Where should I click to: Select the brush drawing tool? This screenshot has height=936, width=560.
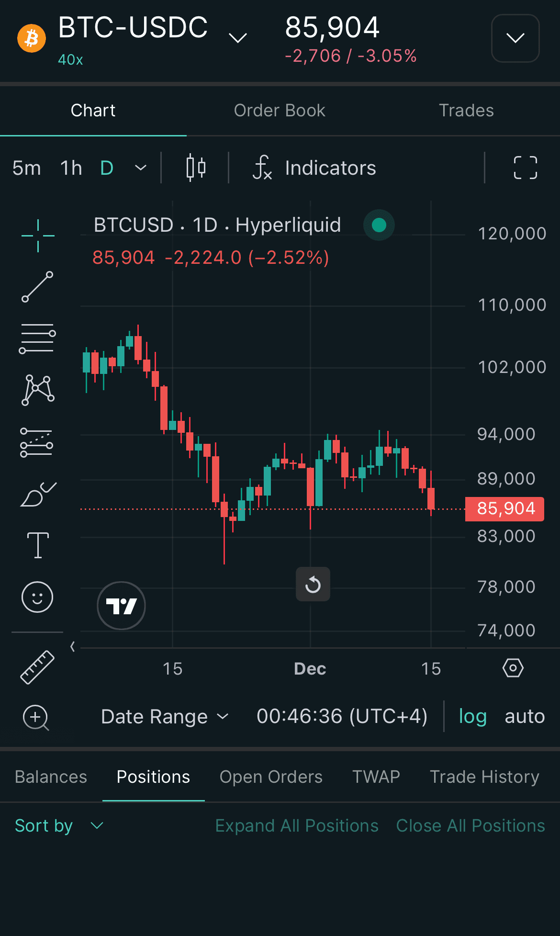(x=38, y=495)
